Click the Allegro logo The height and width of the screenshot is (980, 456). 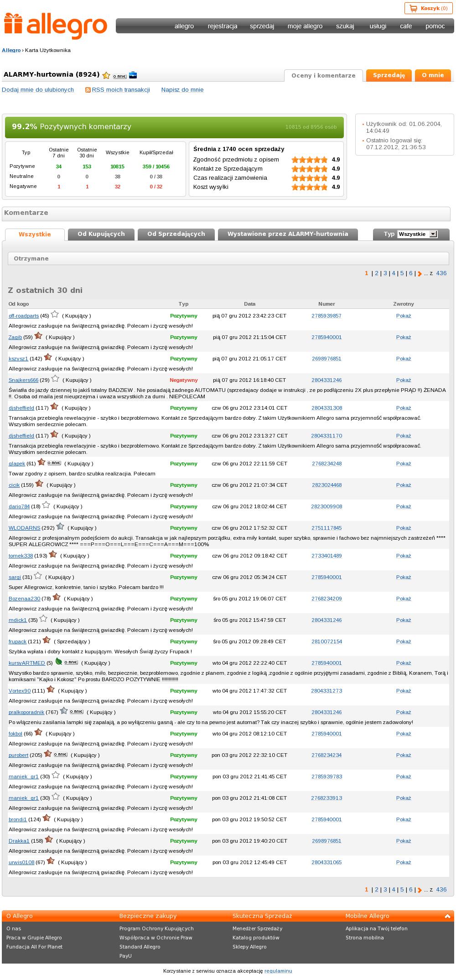pos(56,26)
